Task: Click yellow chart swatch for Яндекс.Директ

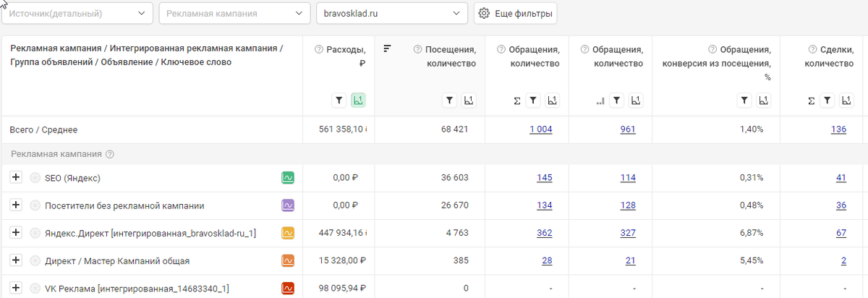Action: tap(288, 233)
